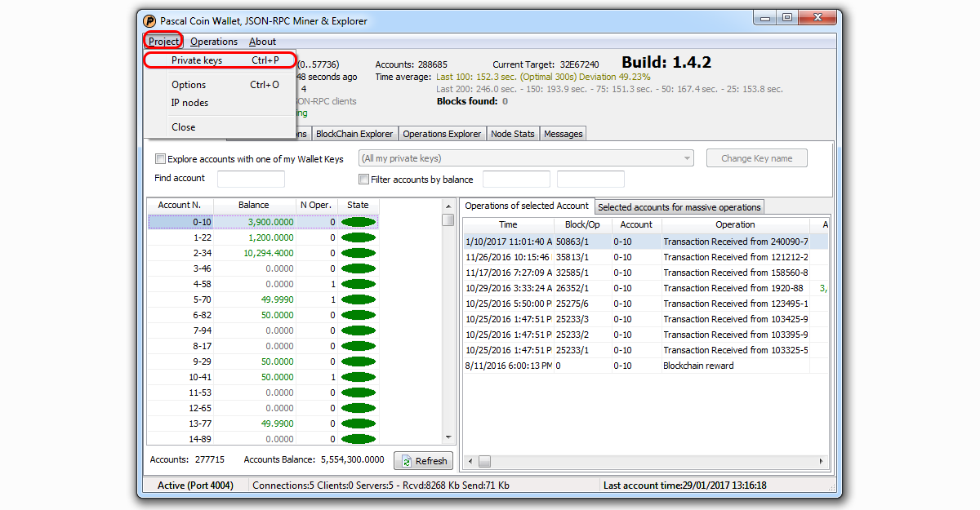The height and width of the screenshot is (510, 980).
Task: Click the Pascal Coin icon in the title bar
Action: [x=149, y=21]
